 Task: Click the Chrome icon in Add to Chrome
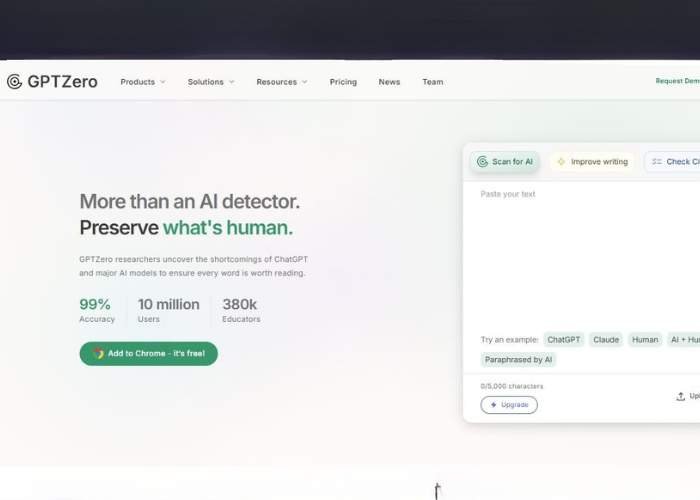coord(98,353)
